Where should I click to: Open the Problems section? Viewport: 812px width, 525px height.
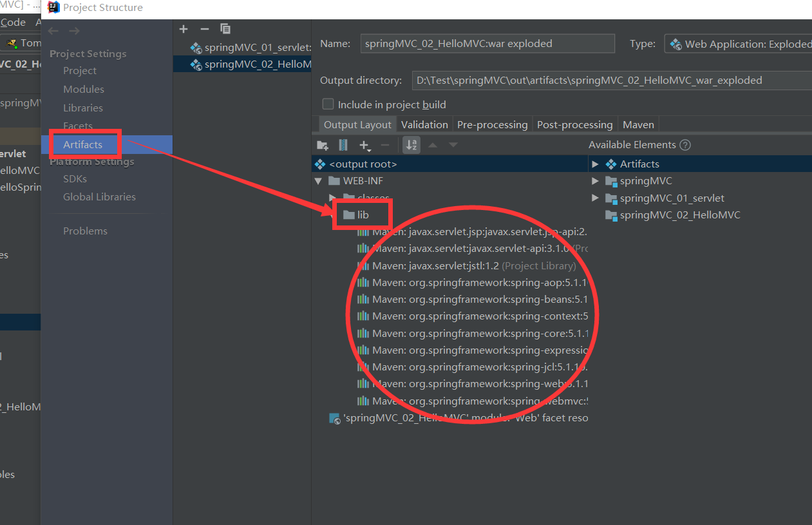(85, 231)
